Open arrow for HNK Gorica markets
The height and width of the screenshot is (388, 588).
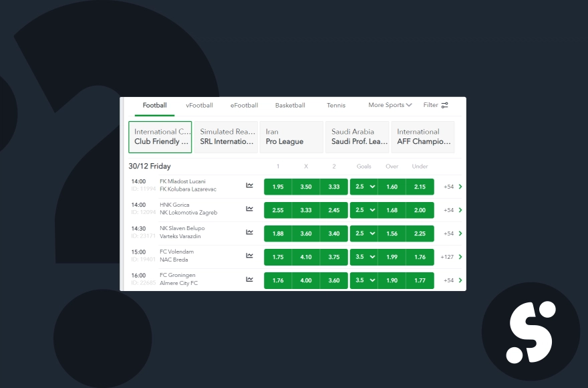point(460,210)
